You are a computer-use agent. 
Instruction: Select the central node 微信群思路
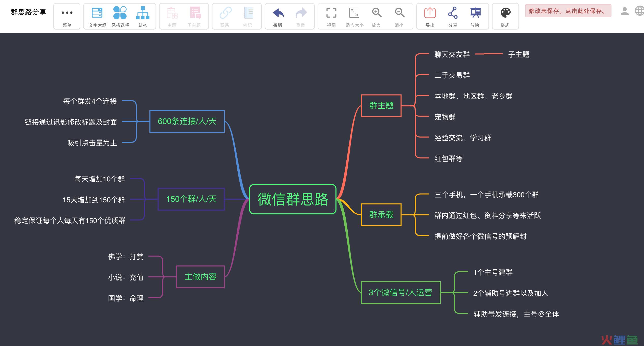point(293,199)
